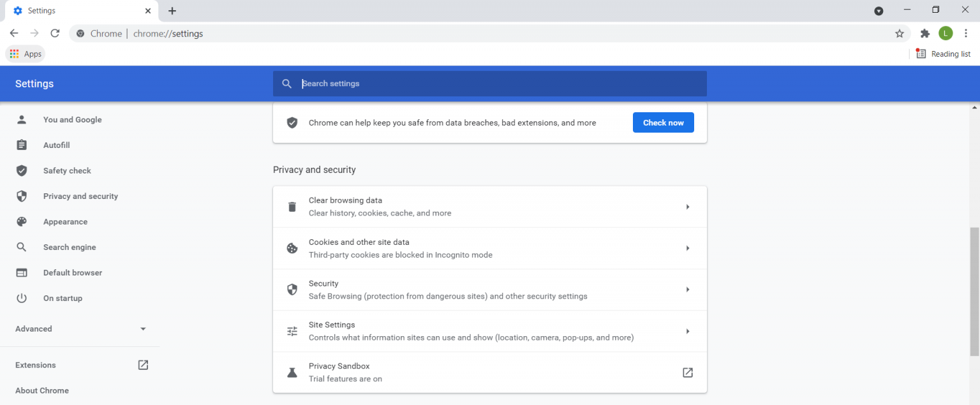Open the Reading list
Viewport: 980px width, 405px height.
click(x=944, y=54)
